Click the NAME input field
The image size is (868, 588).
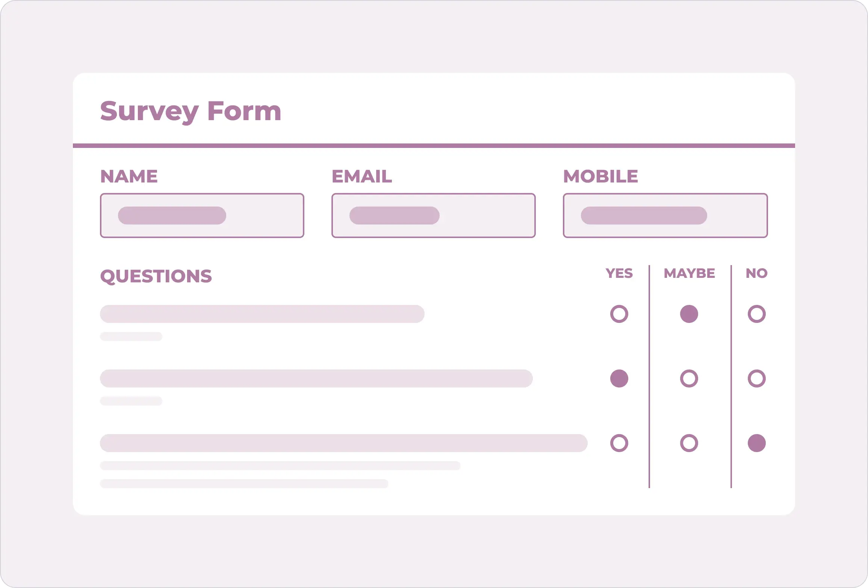pyautogui.click(x=202, y=216)
